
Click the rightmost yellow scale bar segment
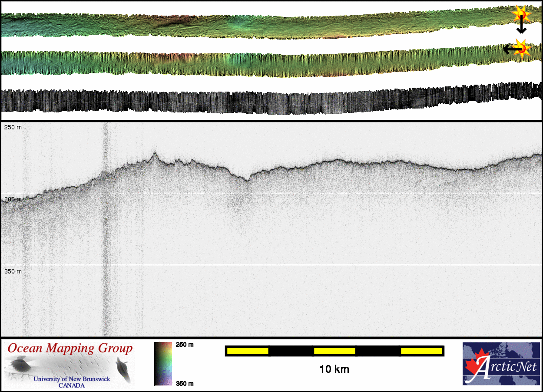point(421,351)
